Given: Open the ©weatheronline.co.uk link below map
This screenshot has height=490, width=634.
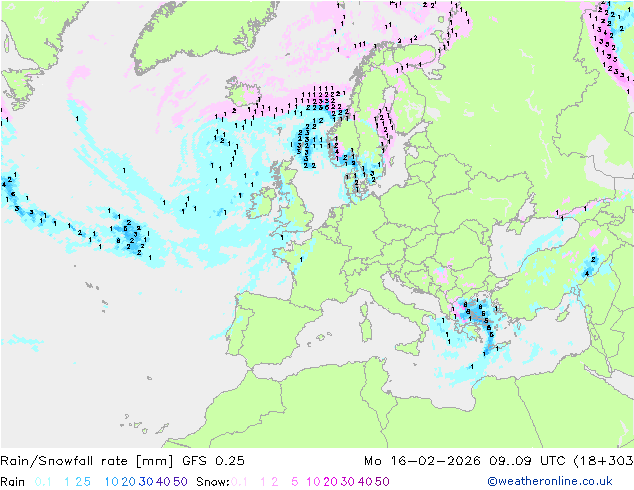Looking at the screenshot, I should [550, 481].
